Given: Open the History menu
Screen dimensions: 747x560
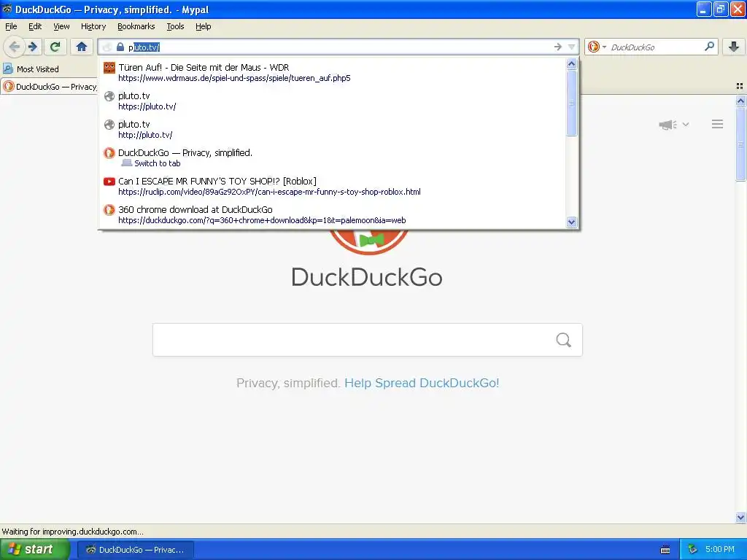Looking at the screenshot, I should (93, 26).
